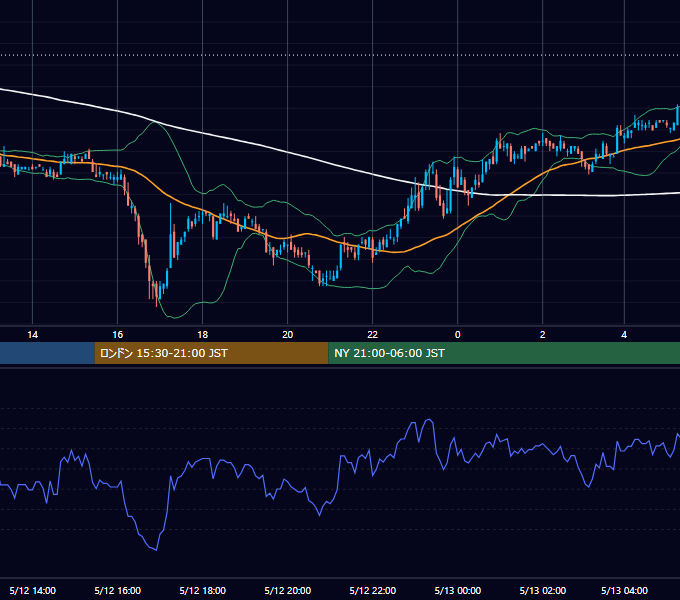The width and height of the screenshot is (680, 600).
Task: Click the 22 hour label on price axis
Action: tap(373, 335)
